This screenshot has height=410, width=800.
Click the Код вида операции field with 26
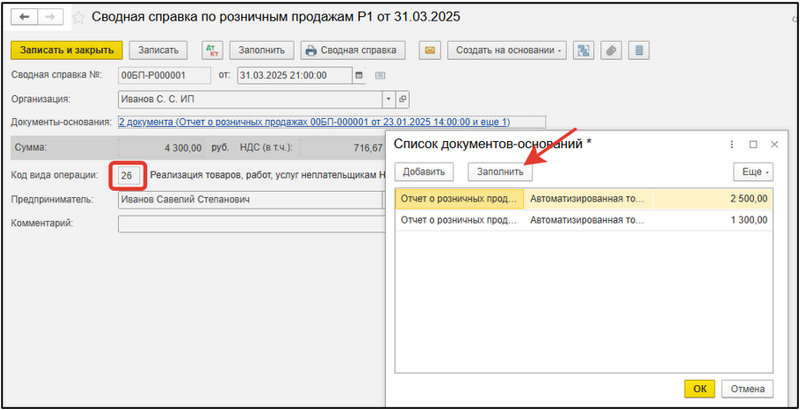tap(127, 175)
